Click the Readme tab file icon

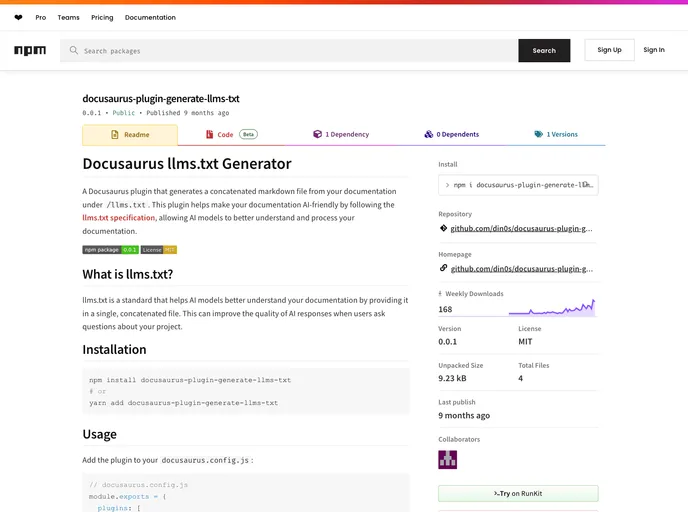115,135
